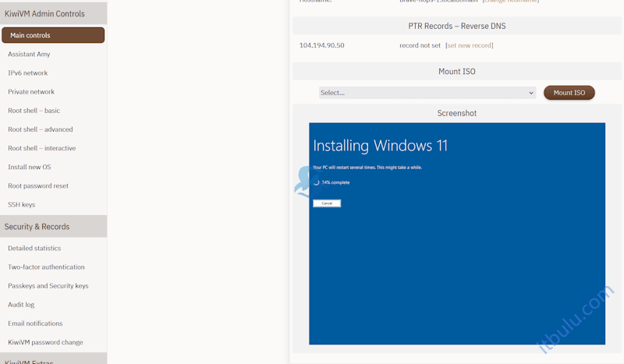Select Root shell – advanced

[41, 129]
